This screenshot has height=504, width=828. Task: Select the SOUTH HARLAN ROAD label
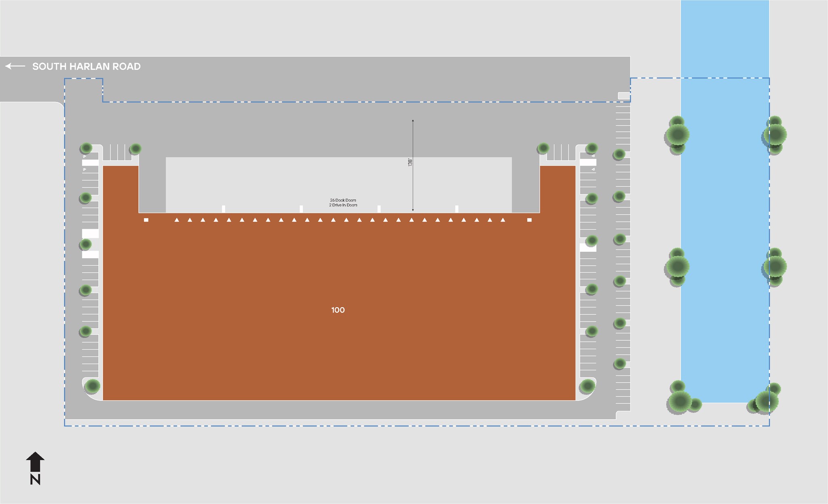86,66
